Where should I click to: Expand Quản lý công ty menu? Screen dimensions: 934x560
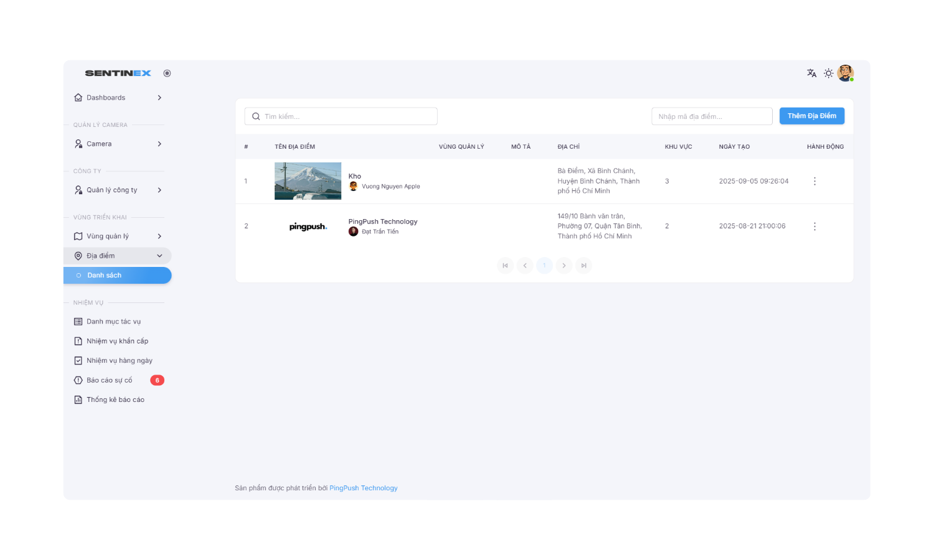tap(118, 190)
